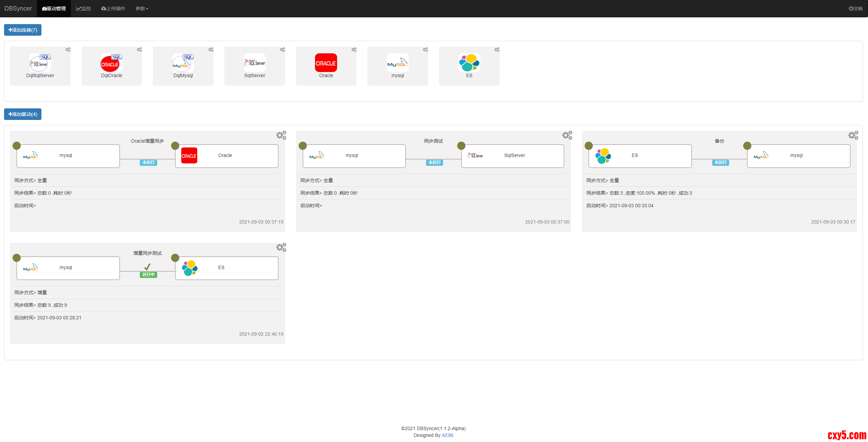
Task: Open 驱动管理 tab in navbar
Action: click(54, 8)
